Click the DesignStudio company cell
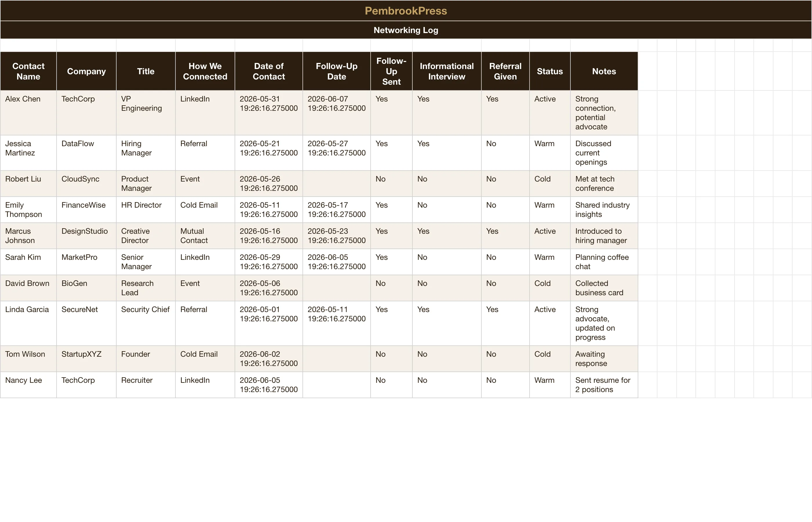This screenshot has width=812, height=522. coord(86,236)
